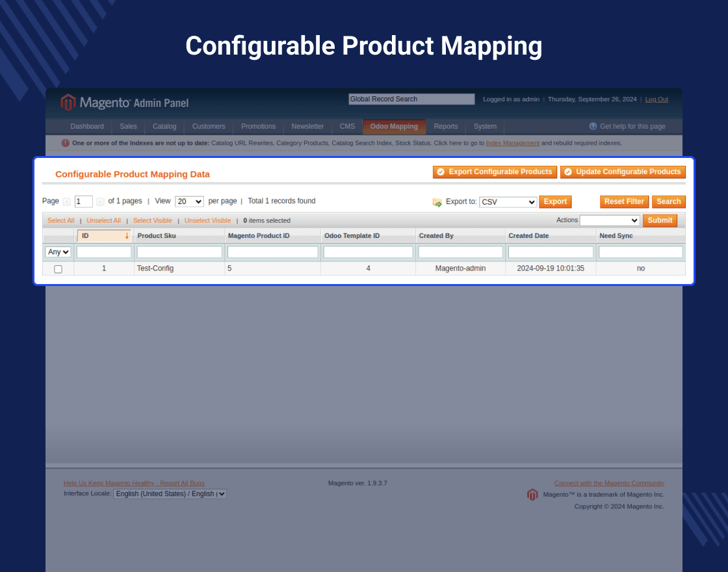Click the Export to CSV file icon

click(x=437, y=202)
